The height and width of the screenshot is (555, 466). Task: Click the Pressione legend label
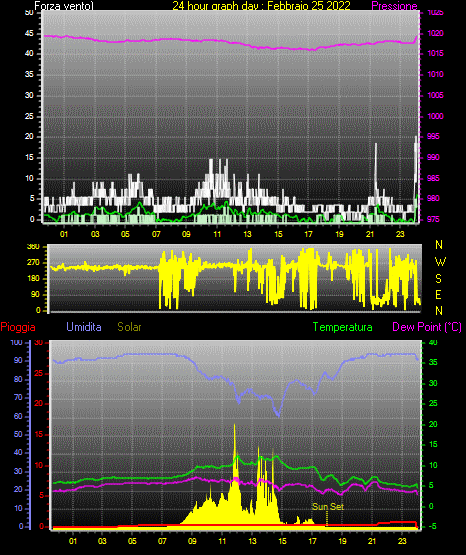pos(394,6)
